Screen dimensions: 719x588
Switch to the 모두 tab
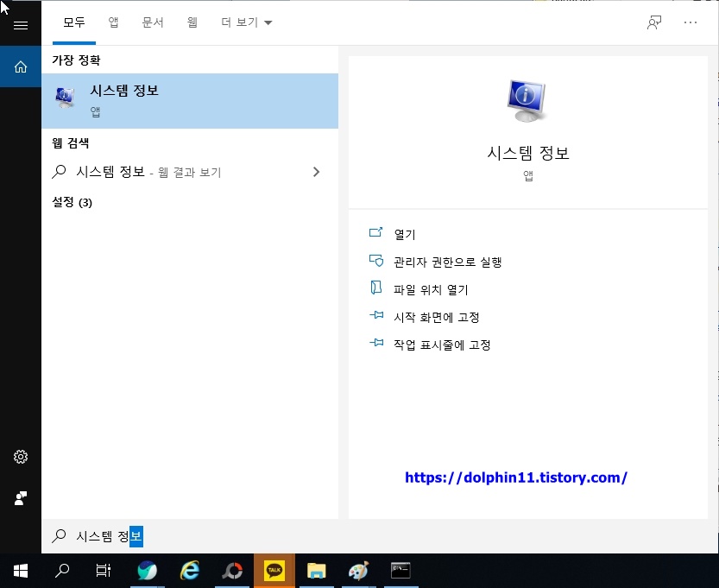74,22
